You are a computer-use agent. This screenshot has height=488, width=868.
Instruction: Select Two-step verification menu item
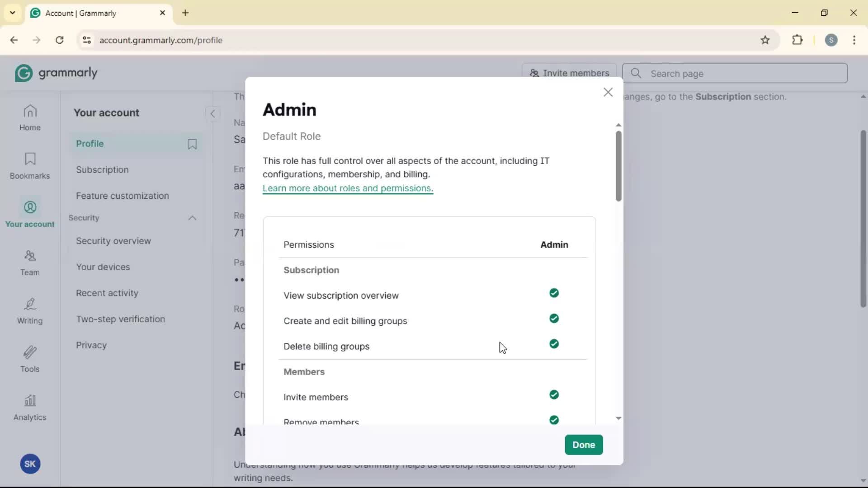click(120, 319)
